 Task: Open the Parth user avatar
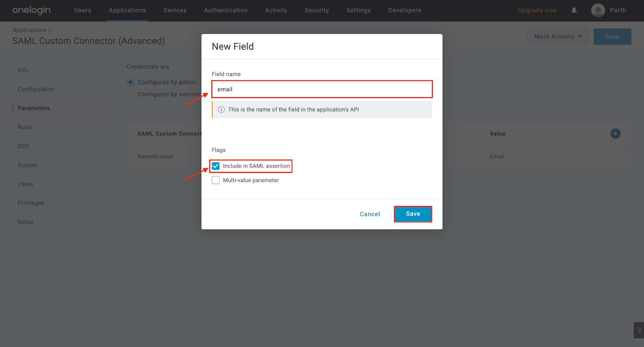click(x=598, y=10)
